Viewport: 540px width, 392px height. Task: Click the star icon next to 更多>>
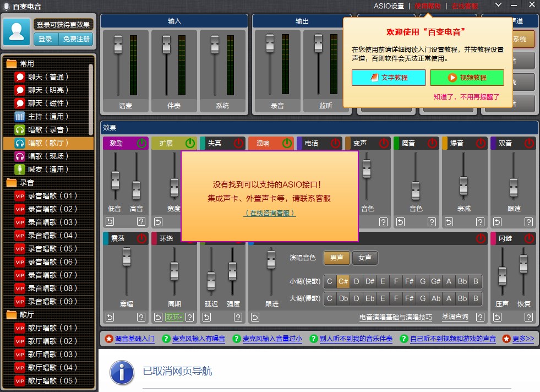(506, 339)
